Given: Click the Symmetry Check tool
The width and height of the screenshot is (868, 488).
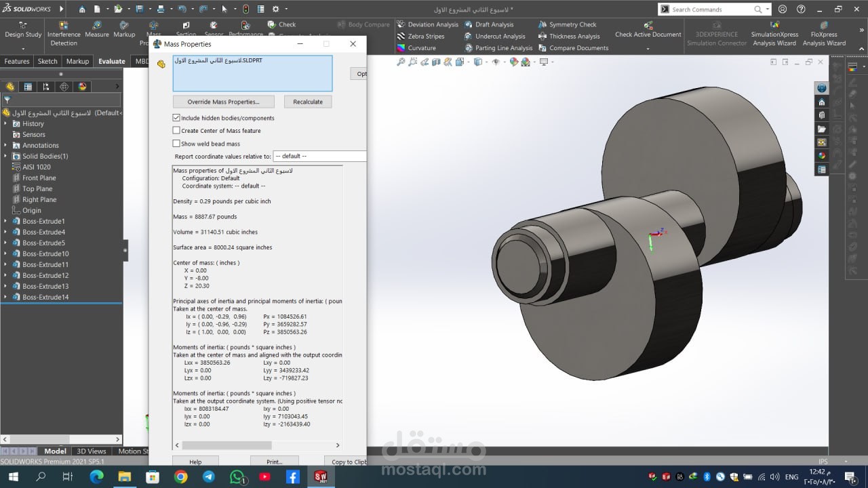Looking at the screenshot, I should (x=572, y=24).
